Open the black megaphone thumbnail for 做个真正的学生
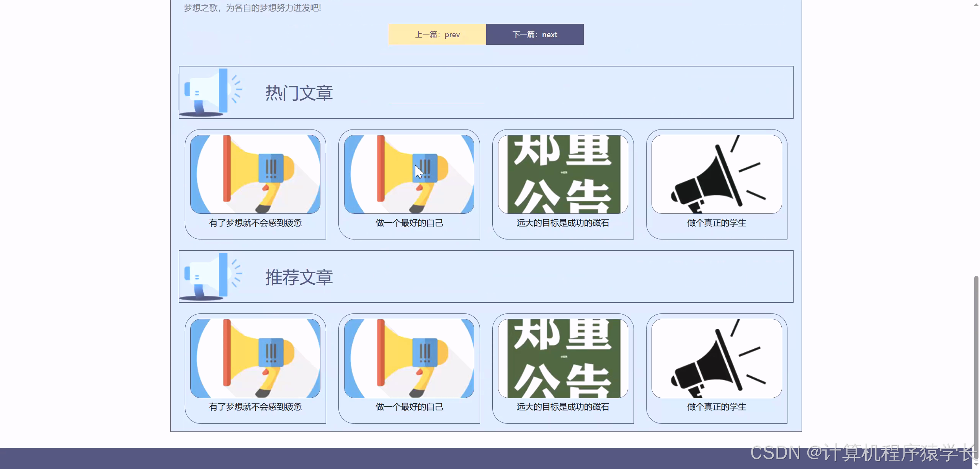 click(717, 173)
